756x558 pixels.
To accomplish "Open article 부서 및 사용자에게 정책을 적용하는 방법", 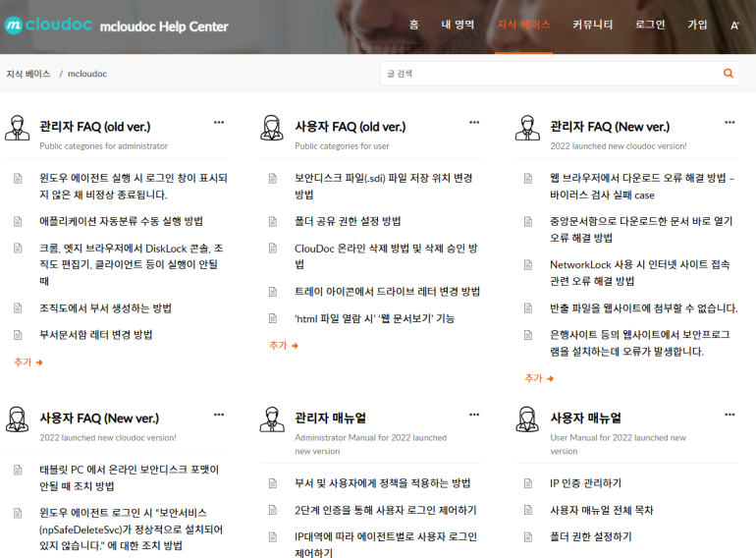I will [382, 482].
